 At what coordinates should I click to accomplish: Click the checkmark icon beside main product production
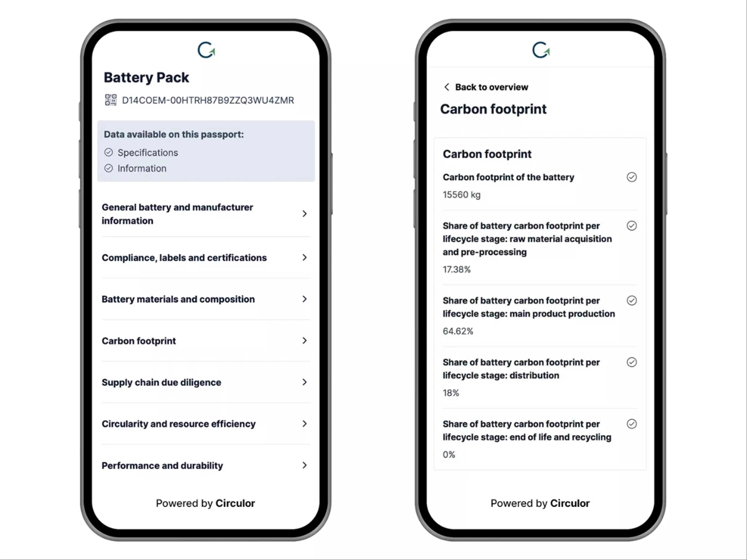click(x=632, y=301)
